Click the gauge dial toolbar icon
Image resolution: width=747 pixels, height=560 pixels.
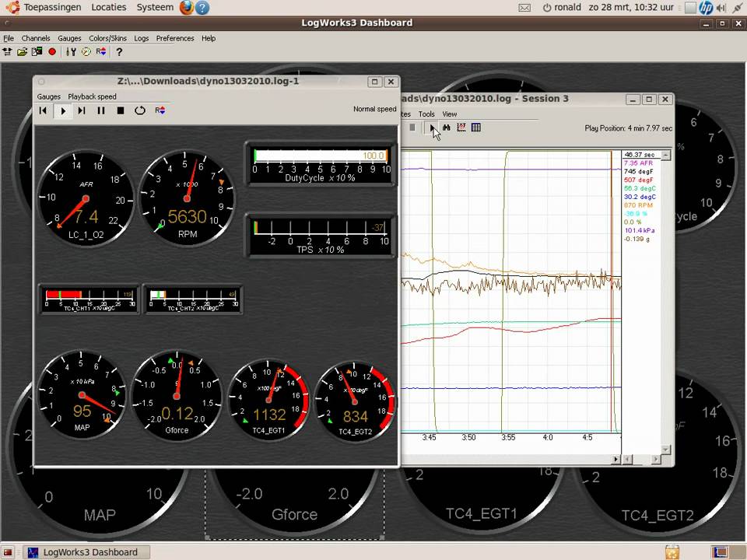point(86,51)
